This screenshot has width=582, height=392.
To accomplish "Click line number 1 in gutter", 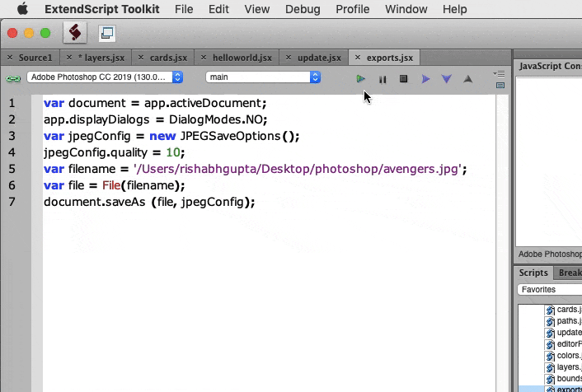I will 12,103.
